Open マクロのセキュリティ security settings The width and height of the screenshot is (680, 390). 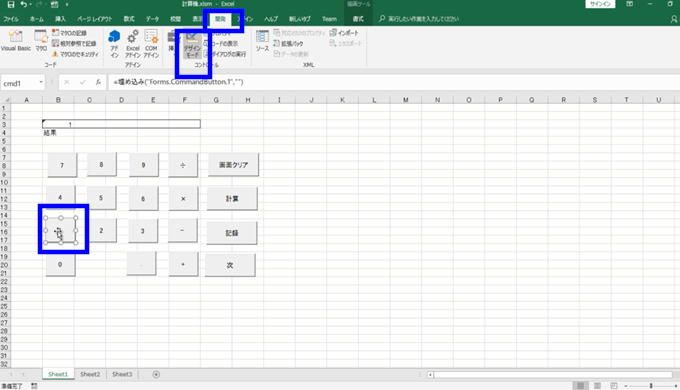[x=75, y=54]
